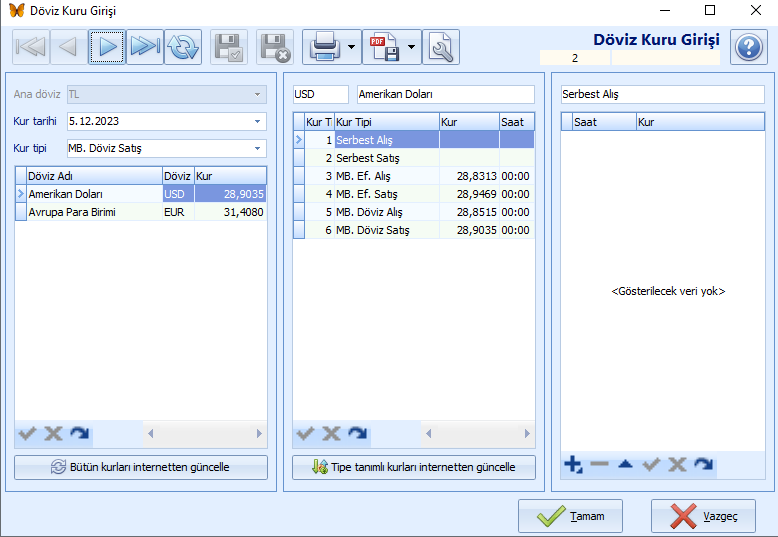The width and height of the screenshot is (778, 537).
Task: Click the Kur Tipi column header
Action: tap(387, 122)
